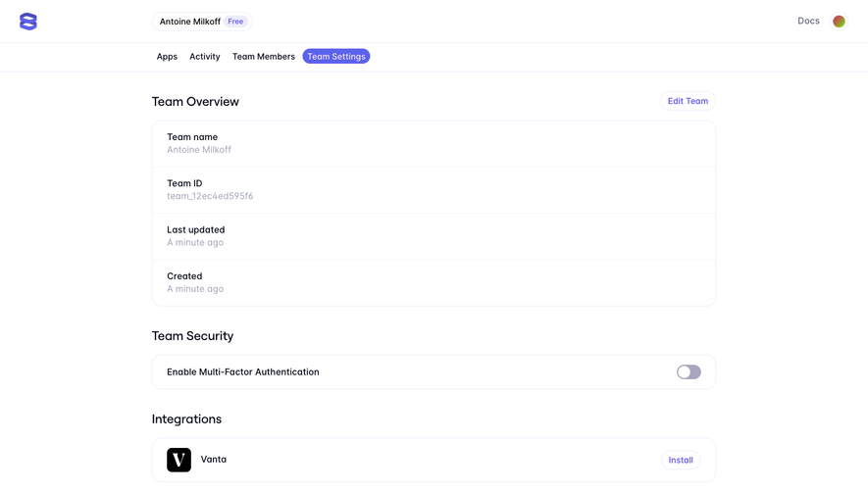
Task: Click the Enable Multi-Factor Authentication label
Action: (x=243, y=371)
